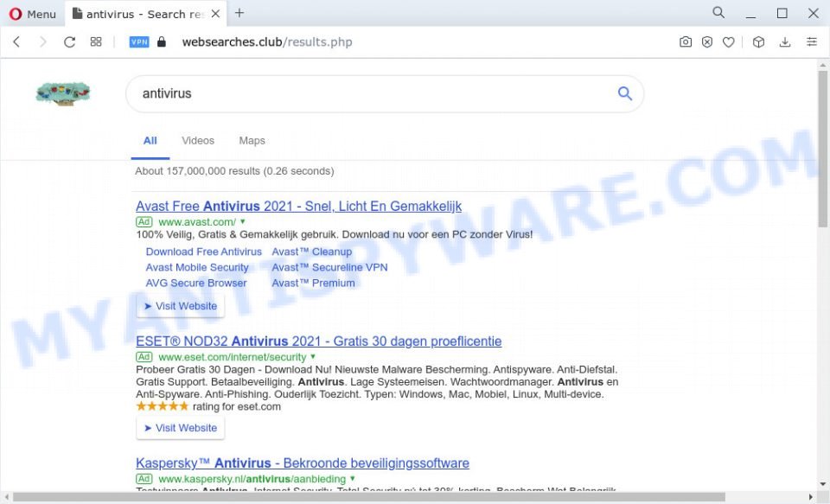830x504 pixels.
Task: Open the Opera Menu button
Action: (x=32, y=14)
